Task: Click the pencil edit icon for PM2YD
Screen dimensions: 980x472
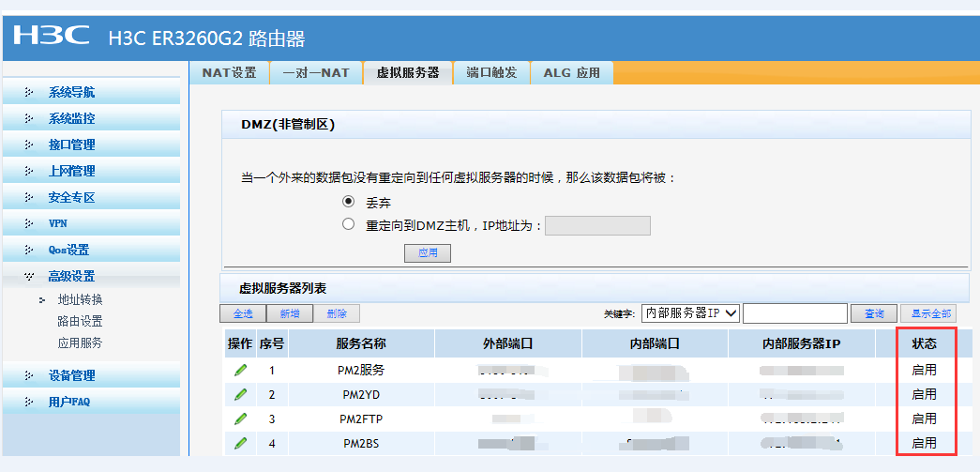Action: click(240, 394)
